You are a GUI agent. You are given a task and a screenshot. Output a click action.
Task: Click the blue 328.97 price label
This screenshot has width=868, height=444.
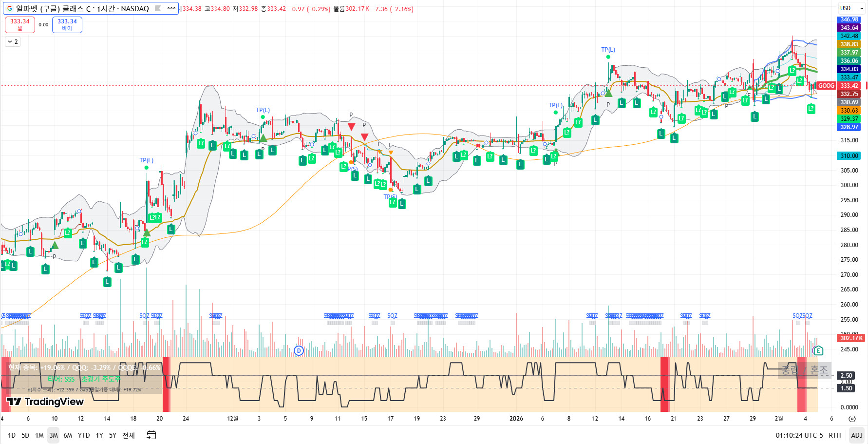pyautogui.click(x=849, y=127)
